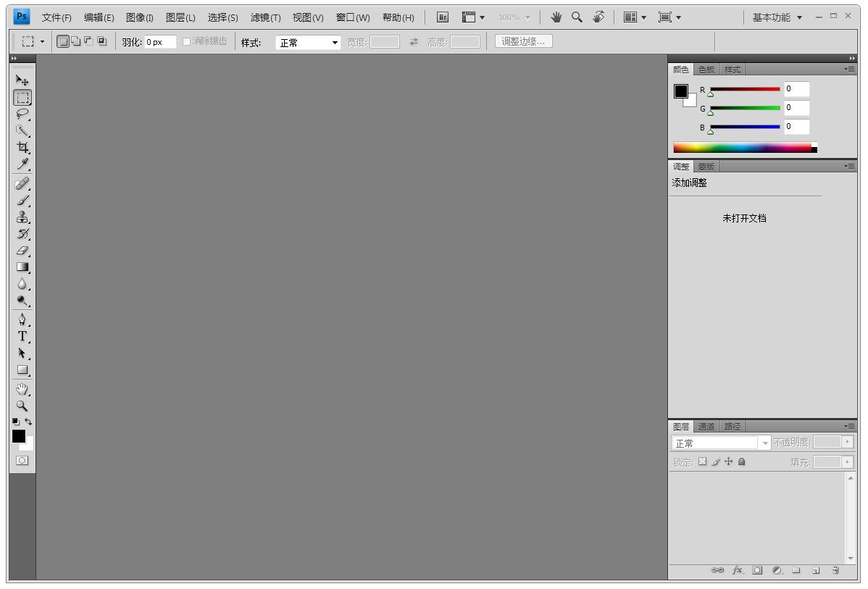Open the 样式 style dropdown
868x589 pixels.
(308, 41)
